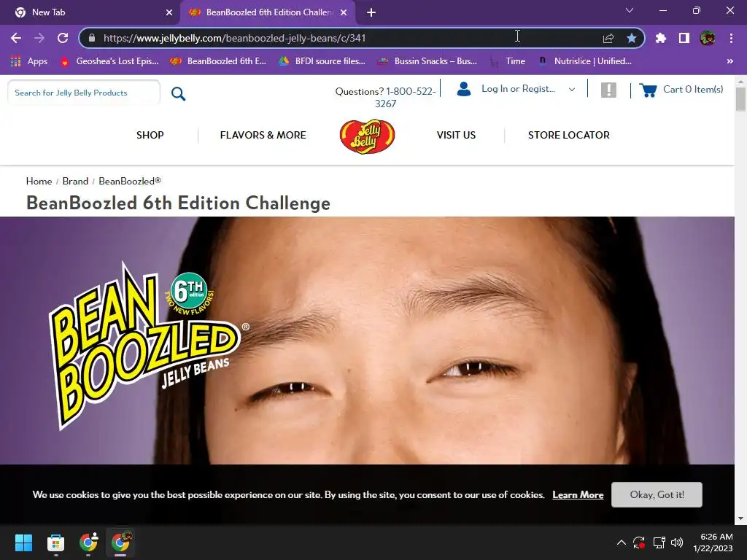747x560 pixels.
Task: Open FLAVORS & MORE menu
Action: pyautogui.click(x=263, y=135)
